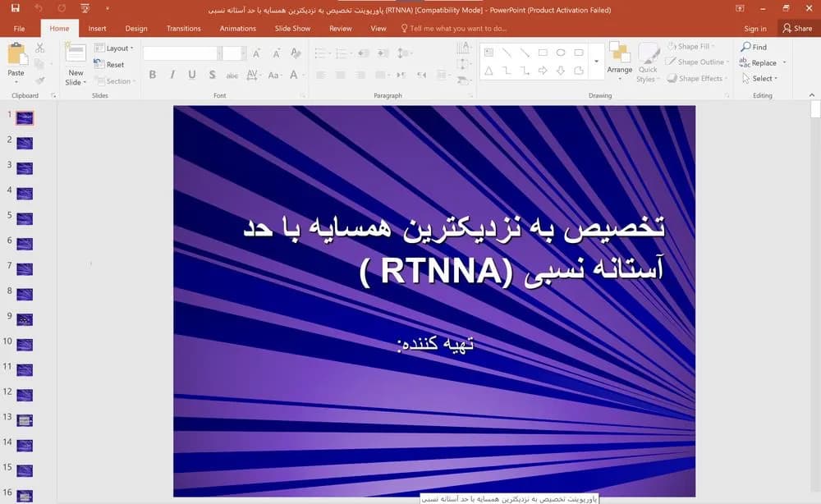Clear all text formatting
Image resolution: width=821 pixels, height=504 pixels.
click(x=296, y=53)
